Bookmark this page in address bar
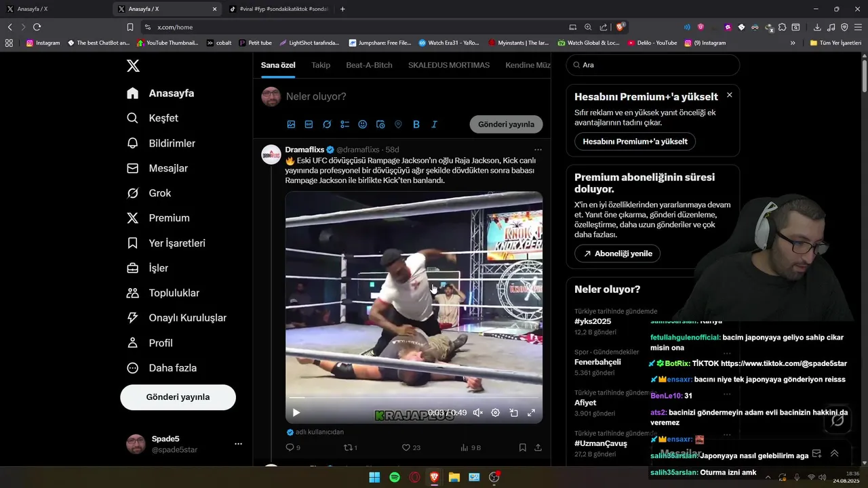Viewport: 868px width, 488px height. pos(130,27)
